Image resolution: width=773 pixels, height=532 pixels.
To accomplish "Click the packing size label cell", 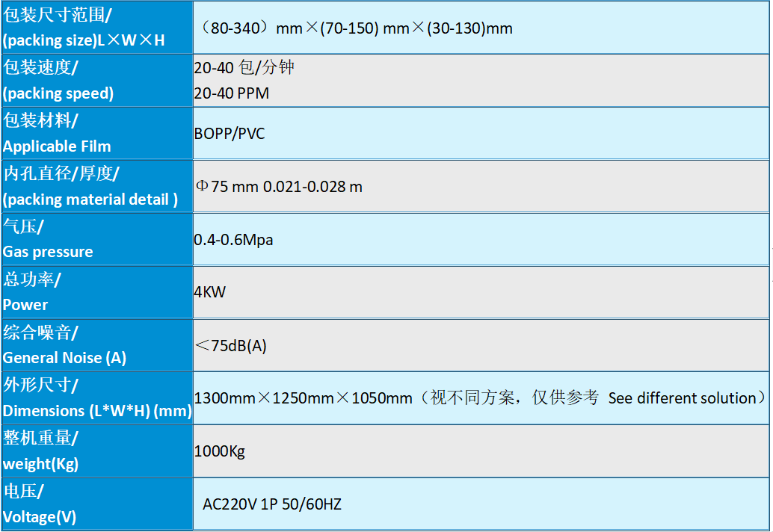I will [x=96, y=28].
